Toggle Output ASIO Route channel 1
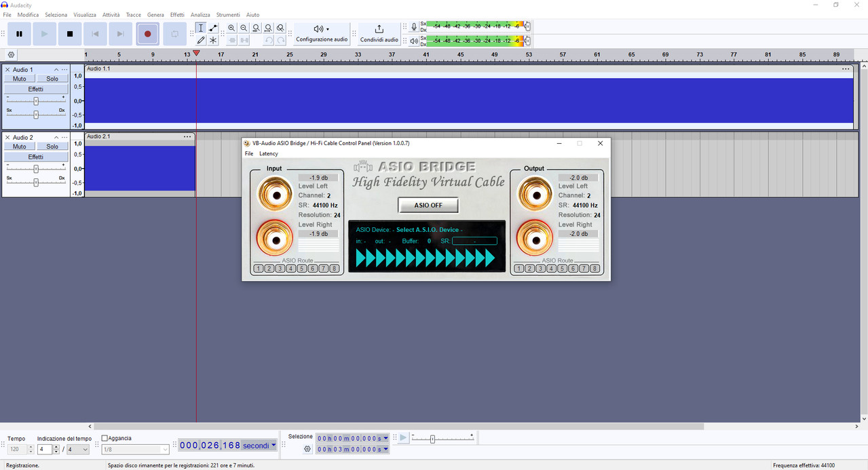The width and height of the screenshot is (868, 470). tap(519, 269)
